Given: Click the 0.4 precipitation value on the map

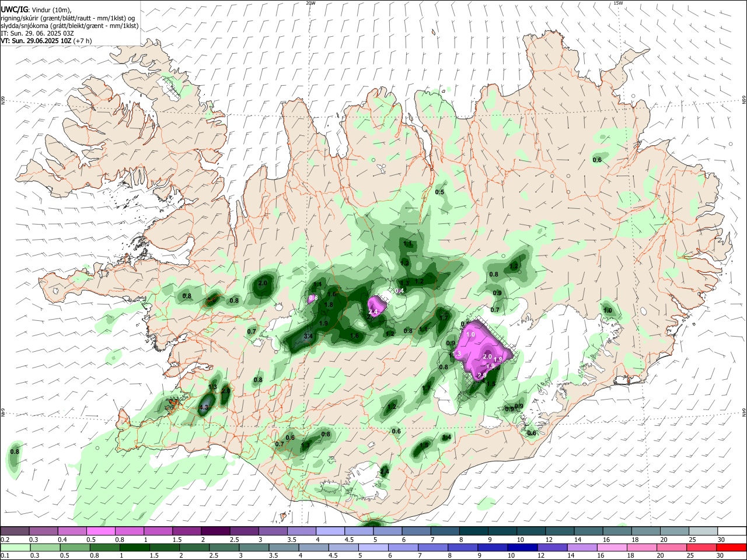Looking at the screenshot, I should (400, 290).
